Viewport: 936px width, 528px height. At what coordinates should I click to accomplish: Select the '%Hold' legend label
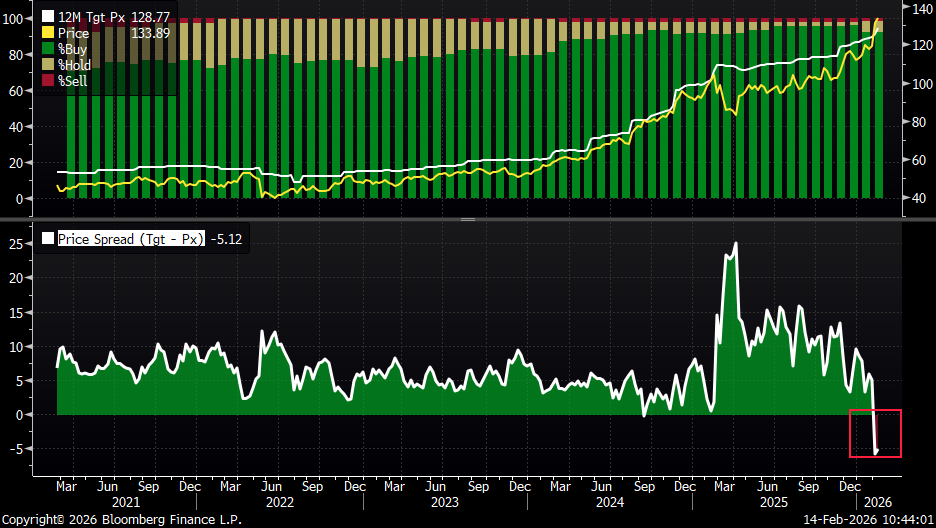coord(75,64)
